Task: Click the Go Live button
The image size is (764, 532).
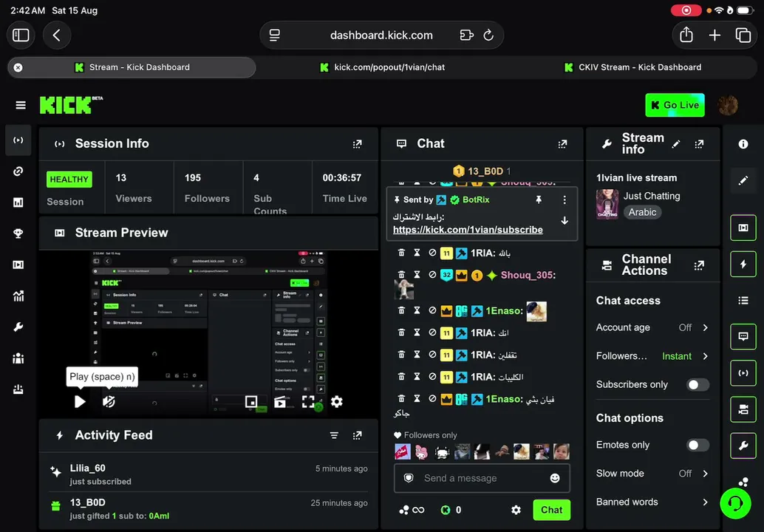Action: (675, 105)
